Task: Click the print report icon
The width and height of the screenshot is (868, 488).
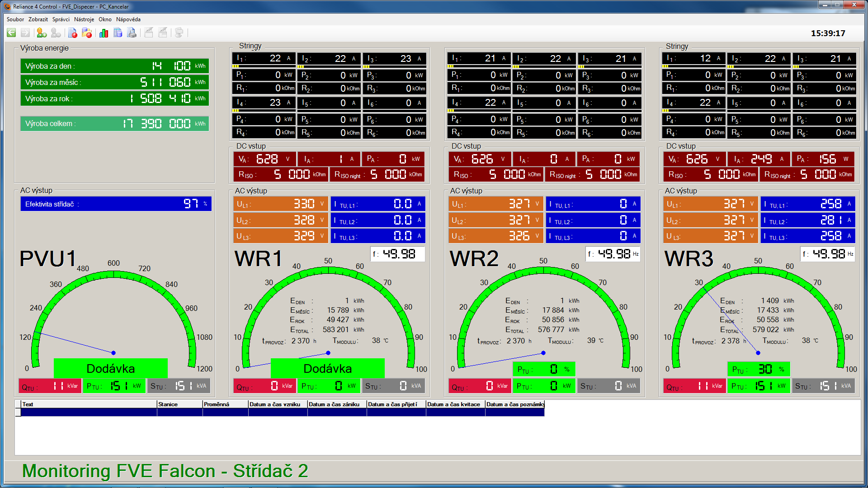Action: pos(132,33)
